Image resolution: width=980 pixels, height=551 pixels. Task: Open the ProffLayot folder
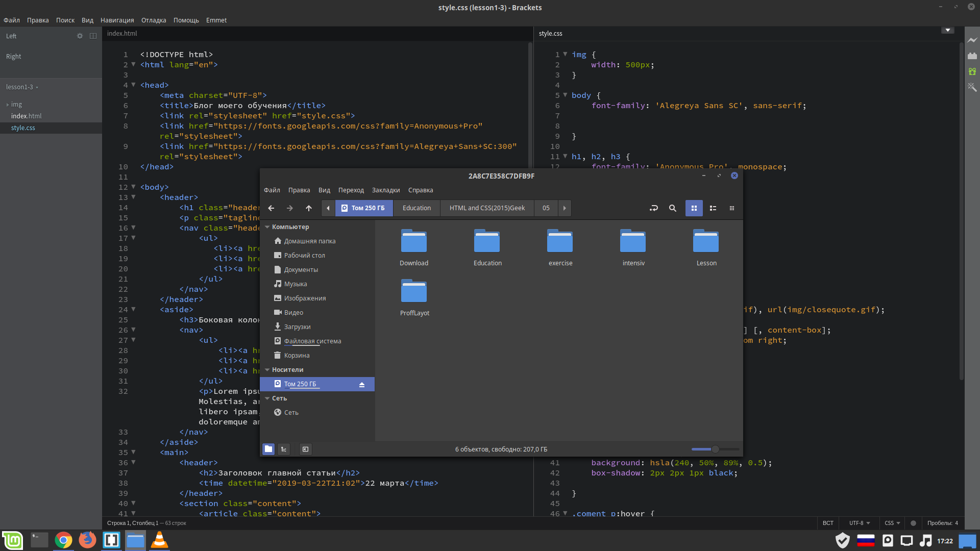pyautogui.click(x=414, y=297)
